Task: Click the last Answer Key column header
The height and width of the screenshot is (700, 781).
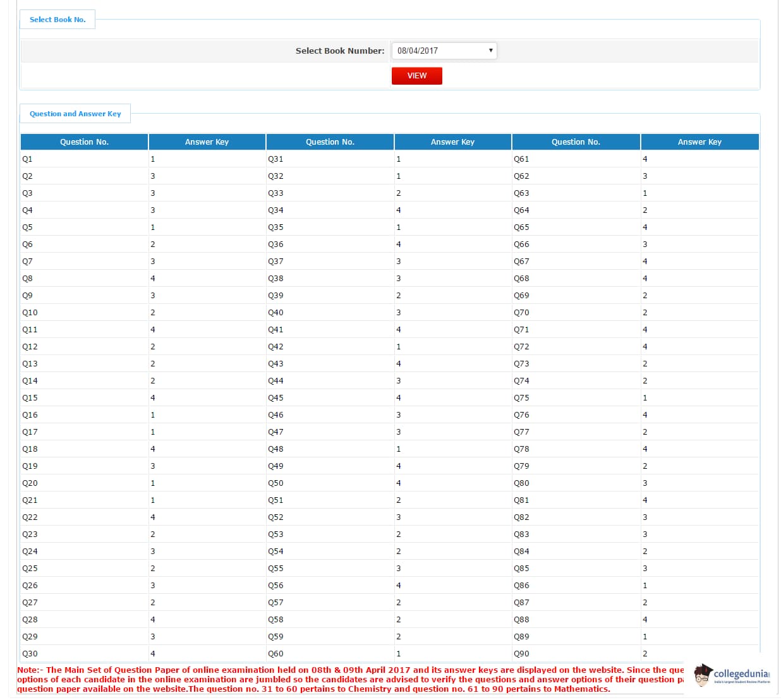Action: 699,142
